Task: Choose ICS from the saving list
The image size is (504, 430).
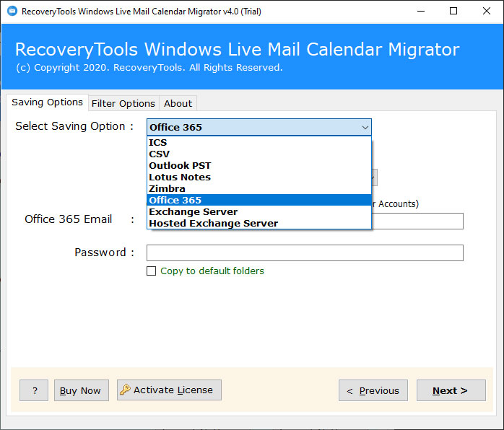Action: pyautogui.click(x=259, y=143)
